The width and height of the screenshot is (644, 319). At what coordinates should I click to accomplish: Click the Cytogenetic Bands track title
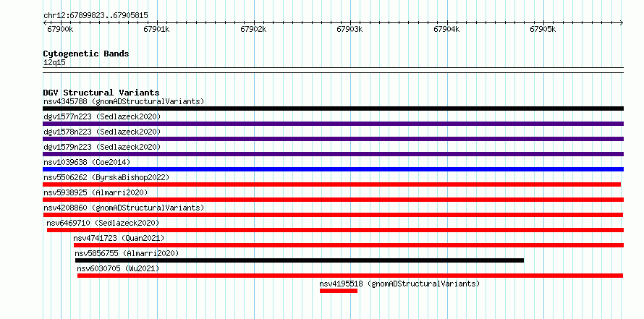coord(86,54)
